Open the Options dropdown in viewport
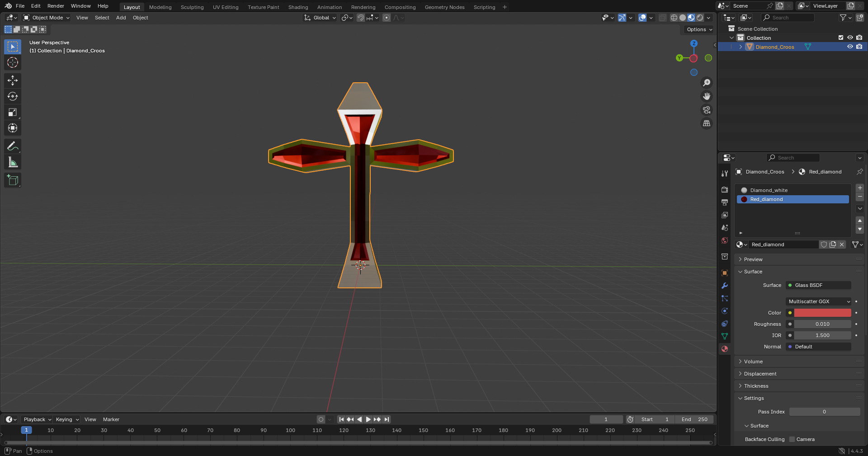The image size is (868, 456). [699, 29]
